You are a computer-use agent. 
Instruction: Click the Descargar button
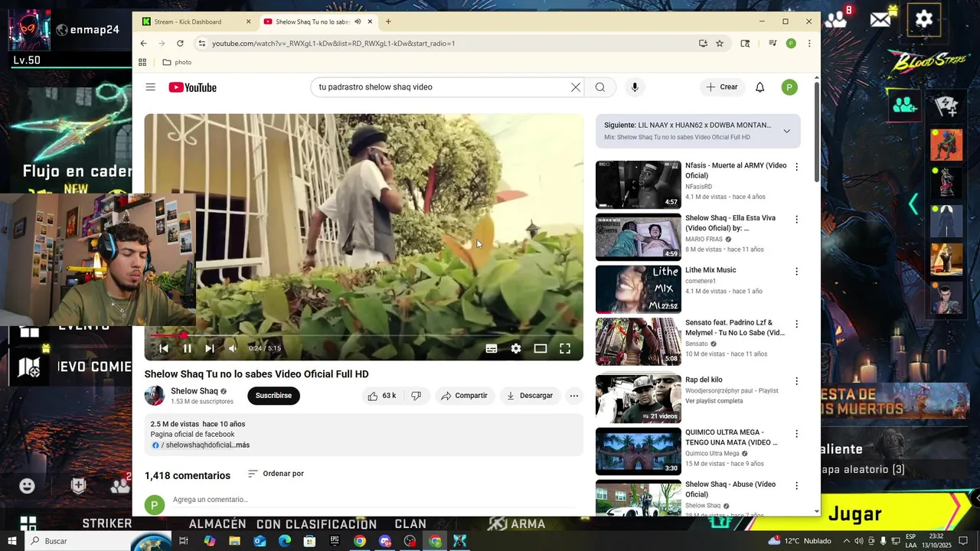pos(529,396)
